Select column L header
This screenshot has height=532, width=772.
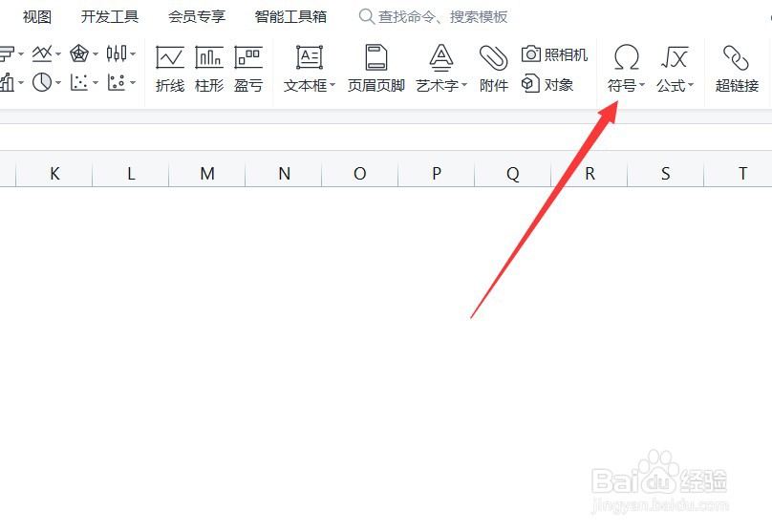pos(131,173)
